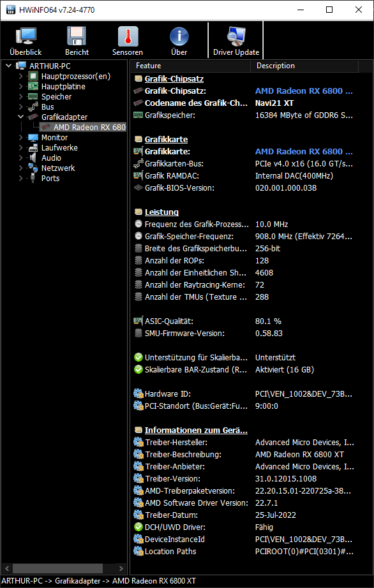Expand the Hauptplatine tree node
The width and height of the screenshot is (374, 588).
pos(20,87)
